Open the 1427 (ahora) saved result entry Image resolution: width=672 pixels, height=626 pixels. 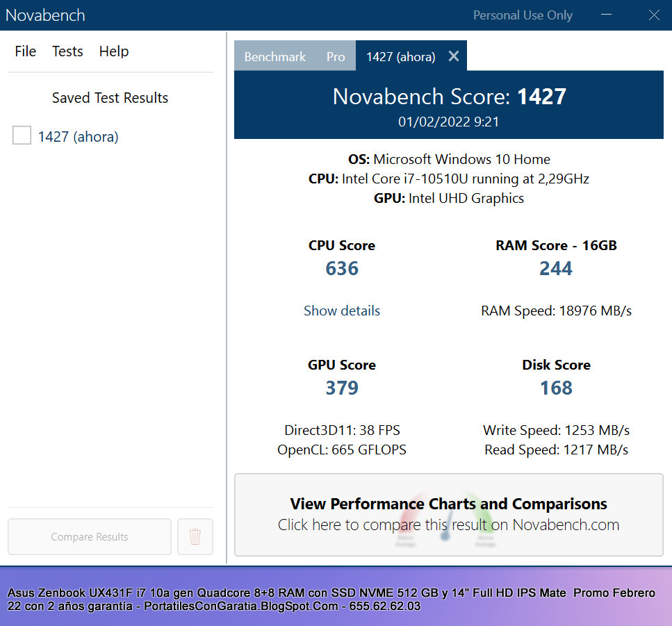[78, 137]
